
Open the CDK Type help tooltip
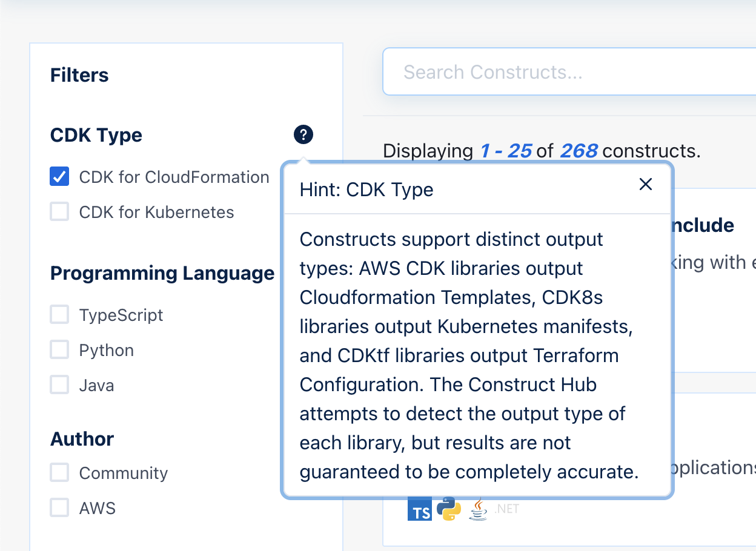303,134
